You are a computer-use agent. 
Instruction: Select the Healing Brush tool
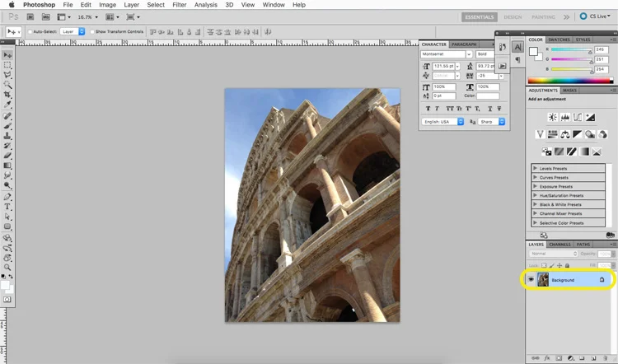pyautogui.click(x=7, y=116)
